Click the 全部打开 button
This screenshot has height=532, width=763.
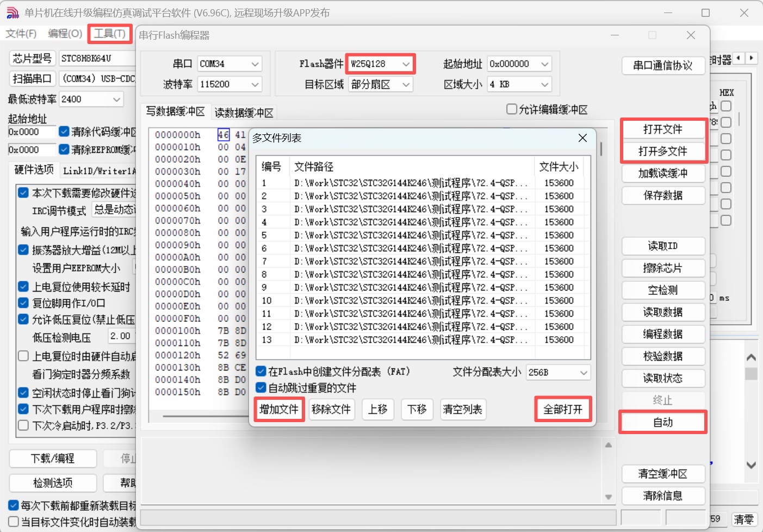[x=563, y=409]
